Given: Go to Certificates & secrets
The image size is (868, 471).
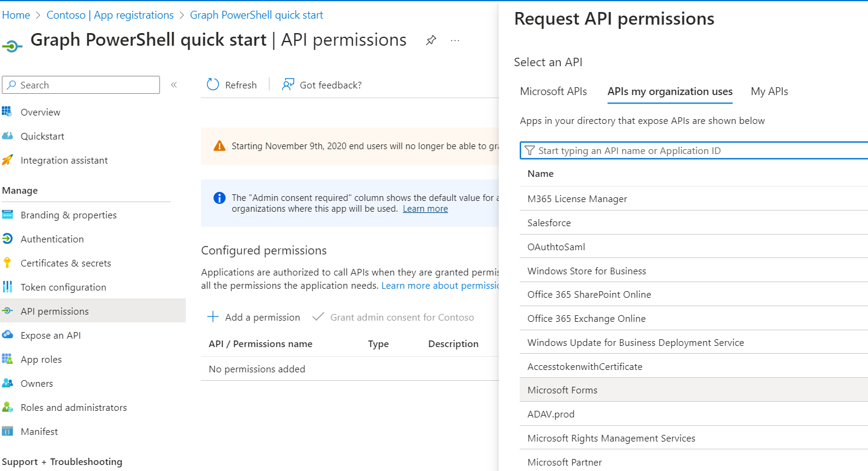Looking at the screenshot, I should point(66,263).
